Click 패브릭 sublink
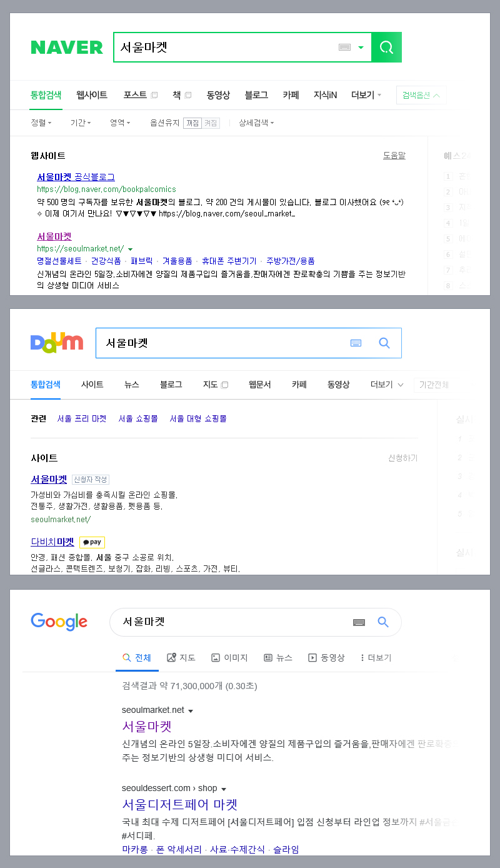Viewport: 500px width, 868px height. click(142, 261)
